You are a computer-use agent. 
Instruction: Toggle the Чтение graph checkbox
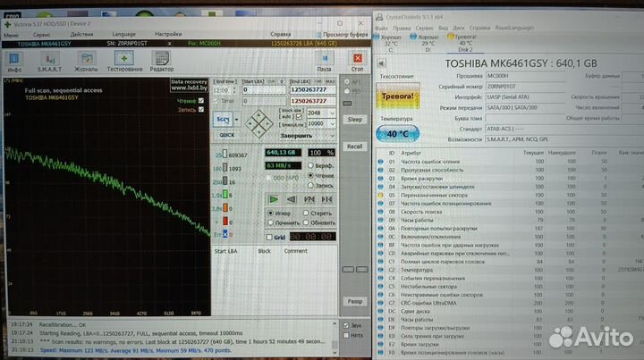click(201, 100)
